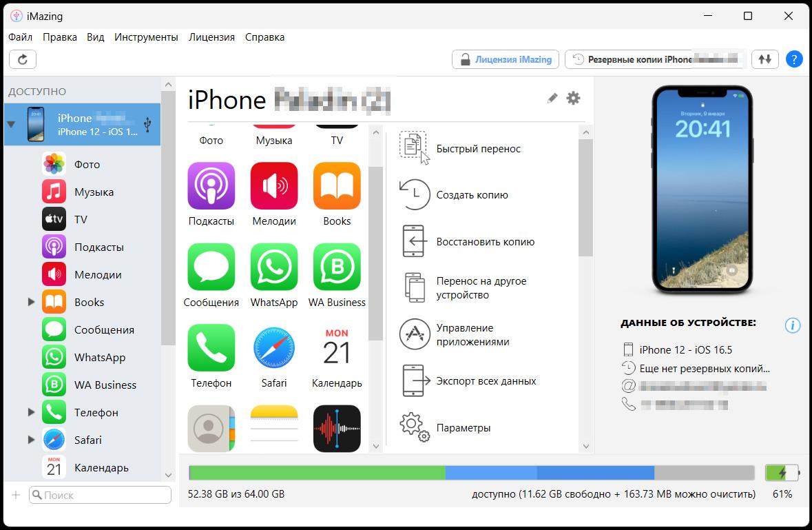The image size is (812, 530).
Task: Click the refresh button in the toolbar
Action: coord(23,59)
